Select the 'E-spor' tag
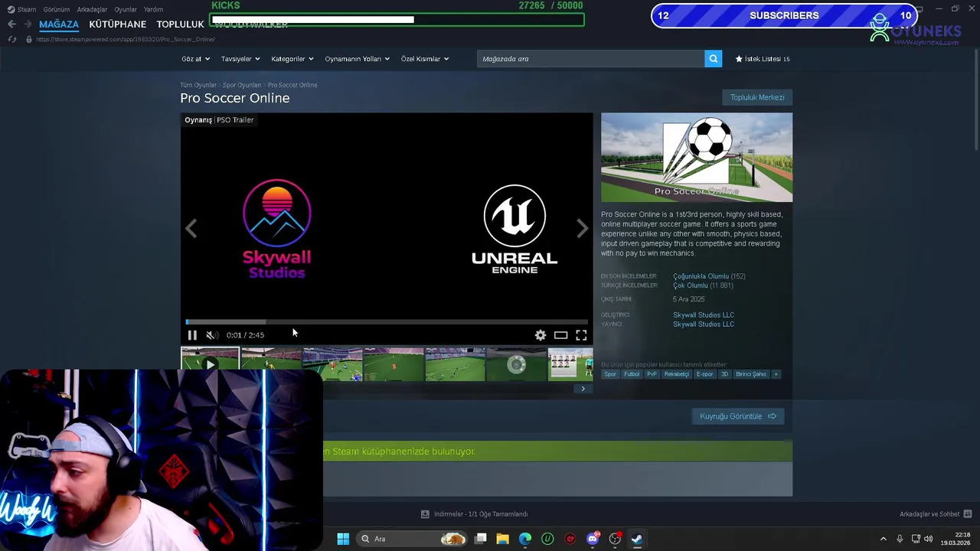Screen dimensions: 980x551 (x=704, y=374)
